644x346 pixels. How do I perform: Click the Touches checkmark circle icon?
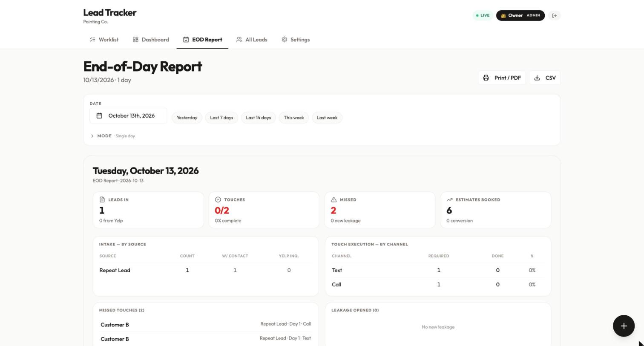[x=218, y=200]
